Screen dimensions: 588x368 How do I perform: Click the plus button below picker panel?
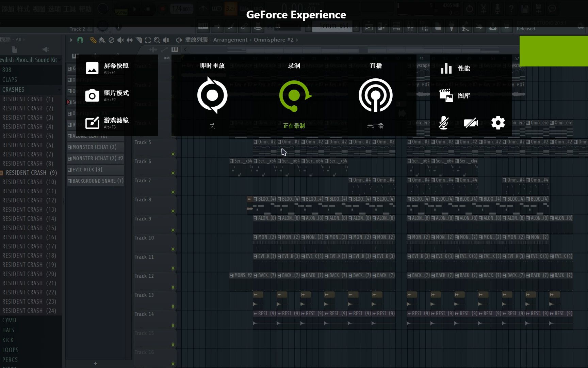96,364
